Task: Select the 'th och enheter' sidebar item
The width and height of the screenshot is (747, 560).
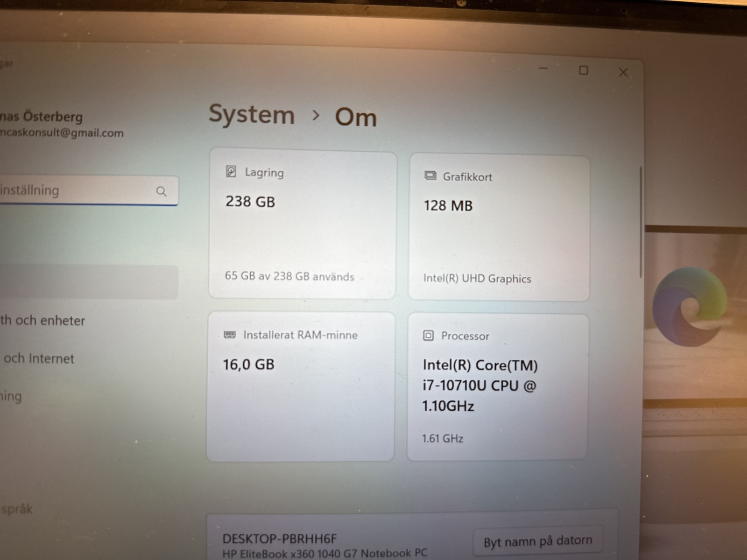Action: [x=42, y=320]
